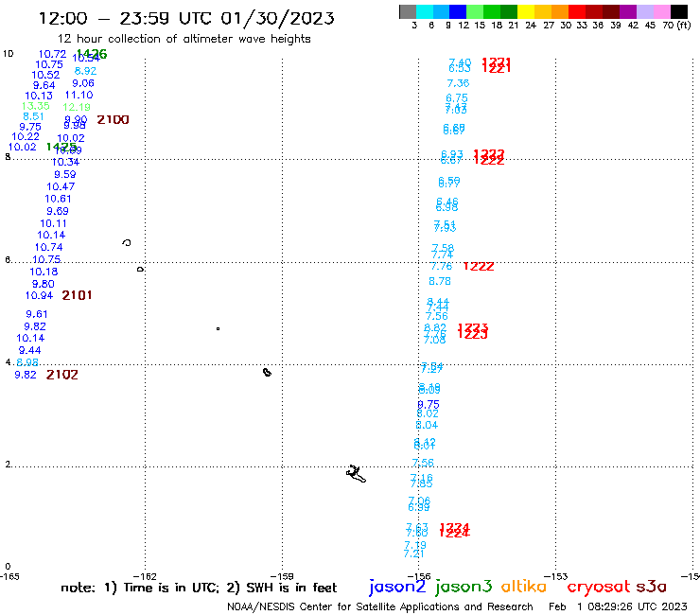Click the wave height reading 9.69
Image resolution: width=700 pixels, height=615 pixels.
pyautogui.click(x=58, y=211)
